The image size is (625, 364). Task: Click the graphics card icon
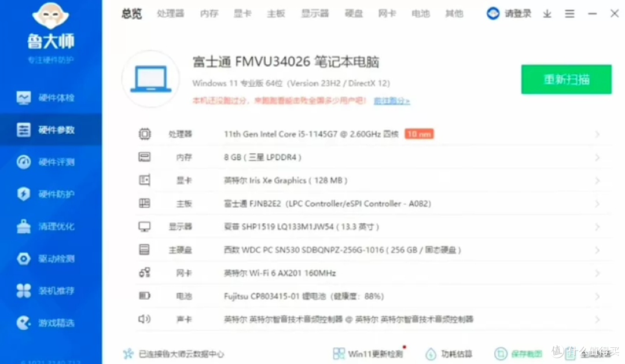click(x=144, y=180)
